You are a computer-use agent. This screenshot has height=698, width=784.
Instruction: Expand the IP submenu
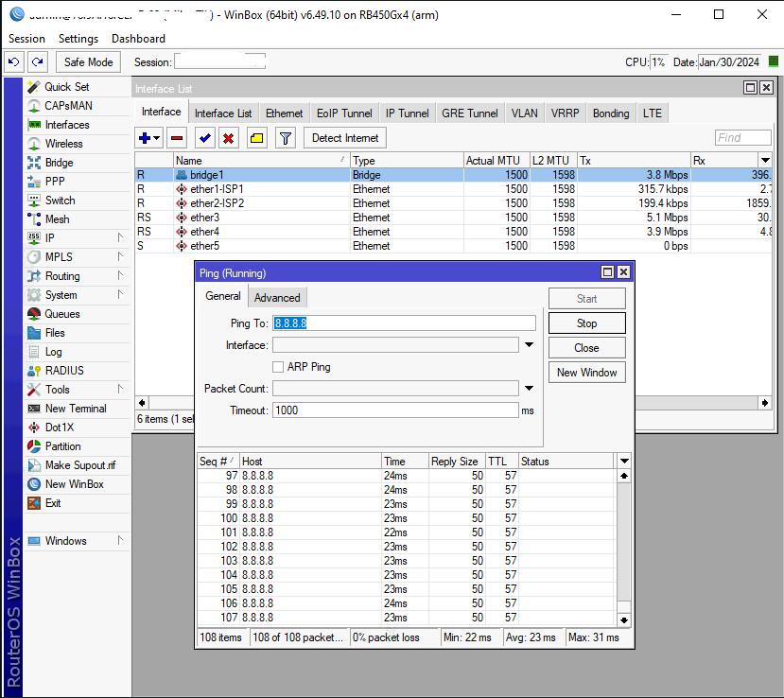pyautogui.click(x=120, y=238)
